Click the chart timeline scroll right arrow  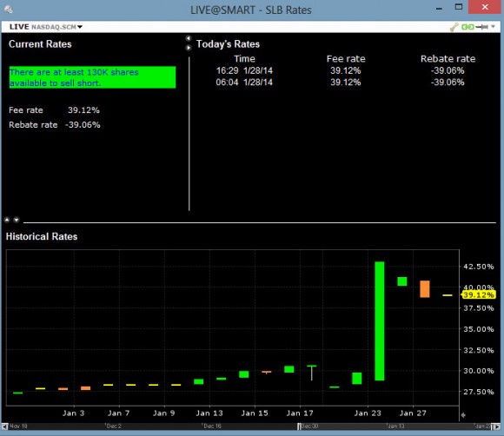[x=497, y=426]
